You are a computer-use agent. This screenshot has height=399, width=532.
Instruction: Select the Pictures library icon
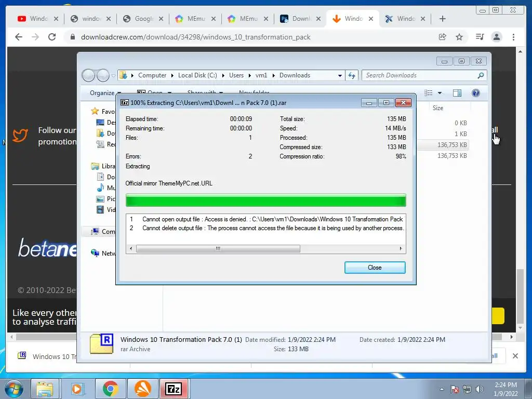[100, 199]
